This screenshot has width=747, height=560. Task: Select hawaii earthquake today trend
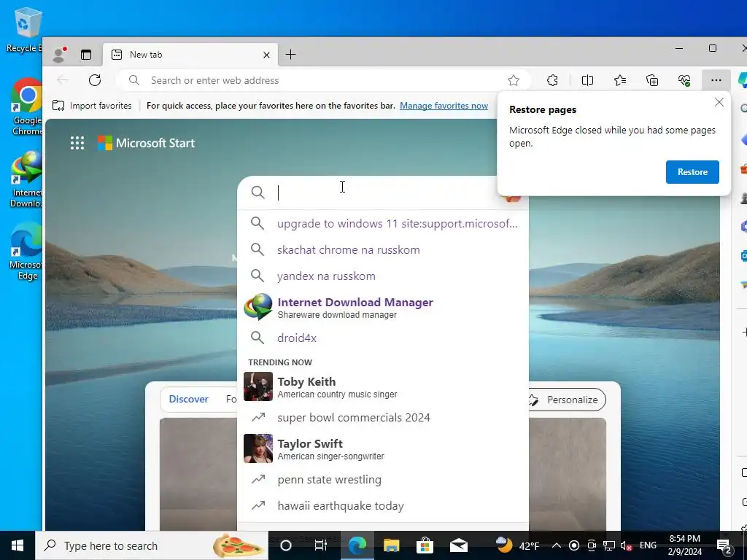[x=383, y=506]
